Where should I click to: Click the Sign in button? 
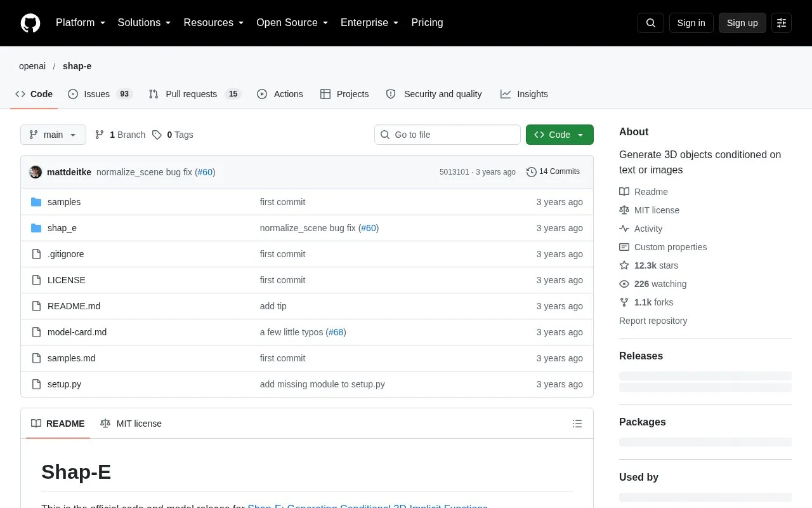[691, 23]
